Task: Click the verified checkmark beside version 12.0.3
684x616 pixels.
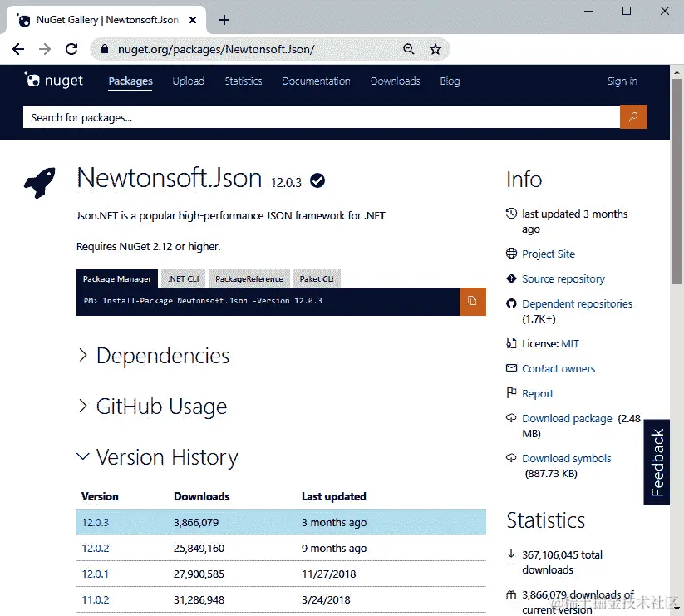Action: click(x=317, y=179)
